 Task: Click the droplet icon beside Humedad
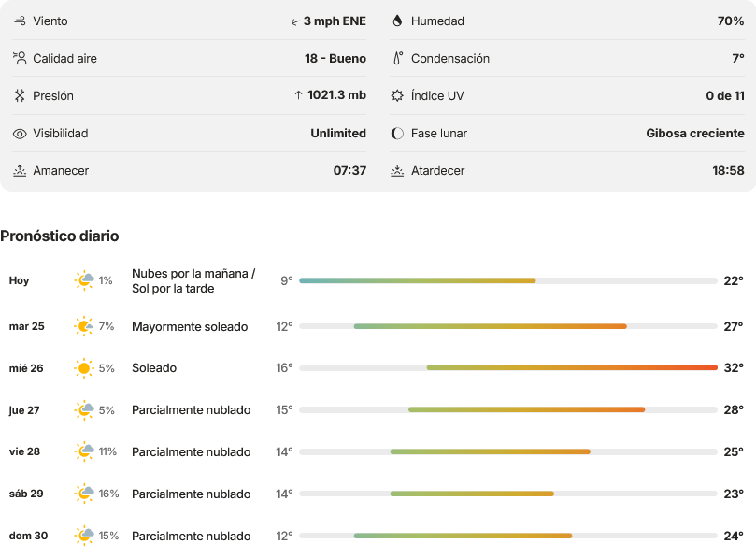(x=397, y=21)
